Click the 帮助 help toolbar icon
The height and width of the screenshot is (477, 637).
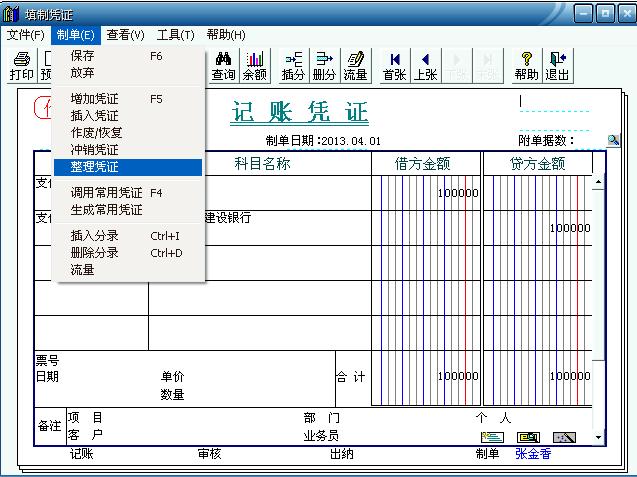[526, 66]
